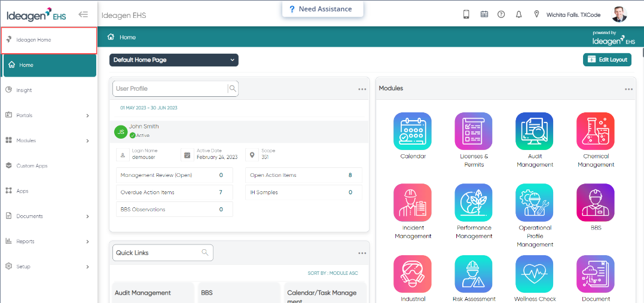The width and height of the screenshot is (644, 303).
Task: Open the BBS quick links card
Action: (239, 292)
